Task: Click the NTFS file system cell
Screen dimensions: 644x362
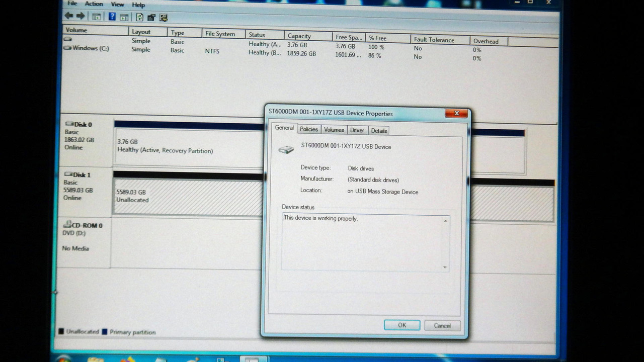Action: 212,51
